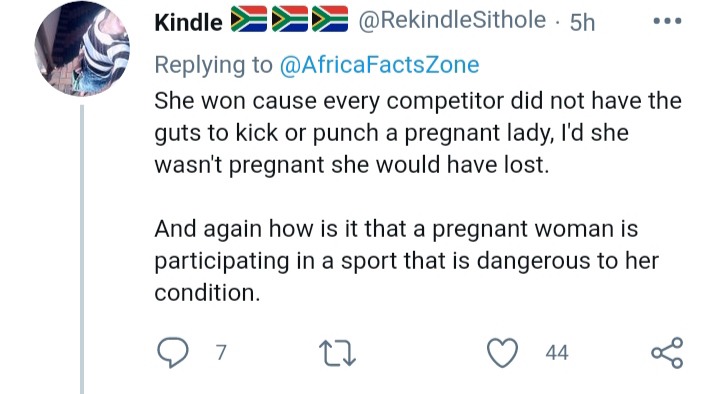Click the Kindle display name
Viewport: 720px width, 394px height.
(188, 22)
